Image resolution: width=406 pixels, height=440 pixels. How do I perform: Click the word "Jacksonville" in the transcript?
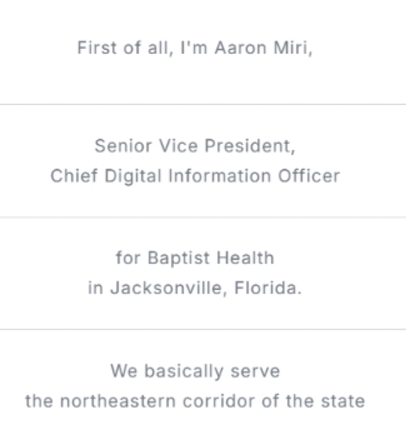(x=168, y=288)
